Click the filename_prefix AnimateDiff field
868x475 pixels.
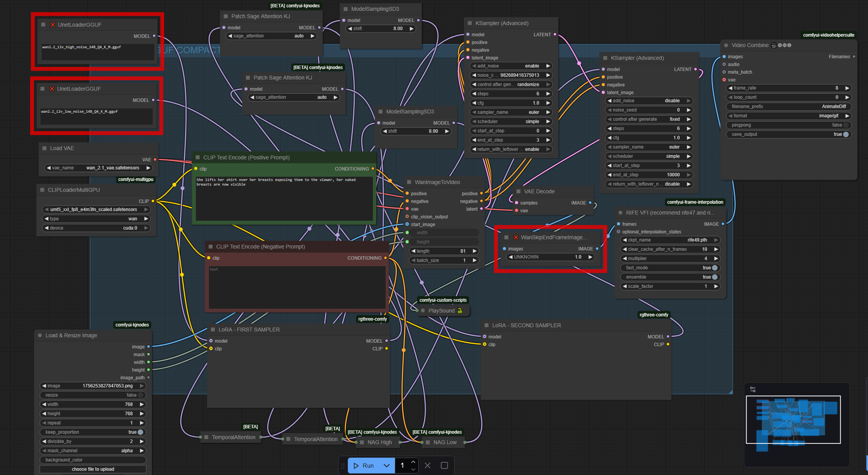(x=788, y=106)
